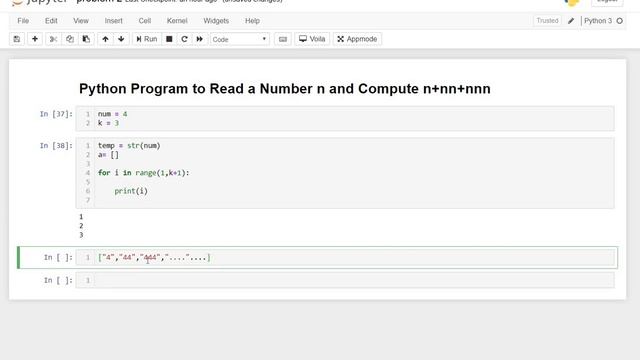Click inside the In [38] code cell
This screenshot has width=640, height=360.
[345, 173]
